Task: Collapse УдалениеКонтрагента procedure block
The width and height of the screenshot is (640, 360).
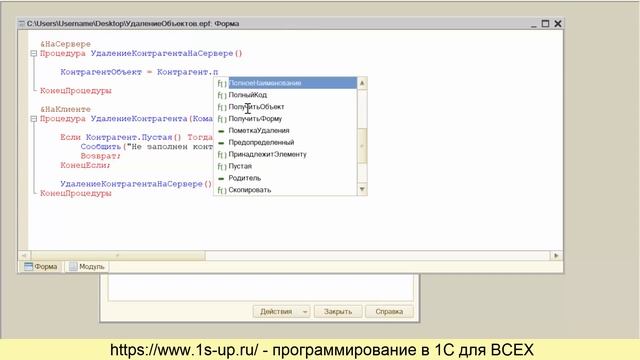Action: [34, 119]
